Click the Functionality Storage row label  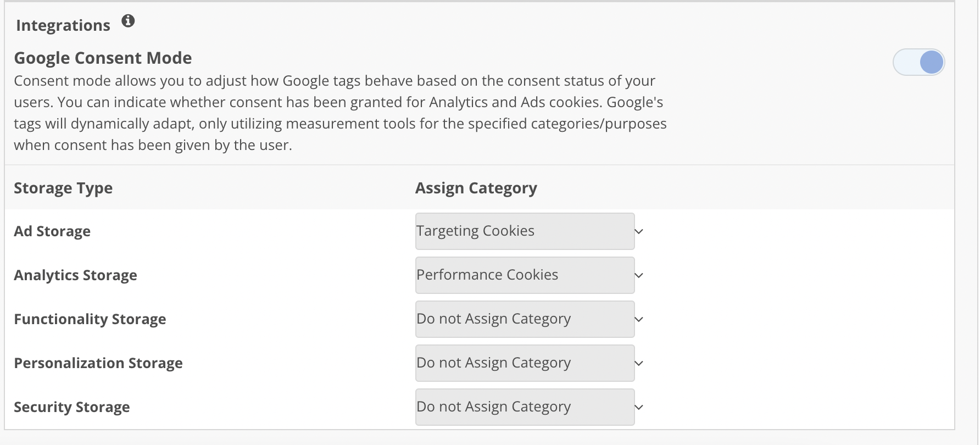(x=90, y=319)
